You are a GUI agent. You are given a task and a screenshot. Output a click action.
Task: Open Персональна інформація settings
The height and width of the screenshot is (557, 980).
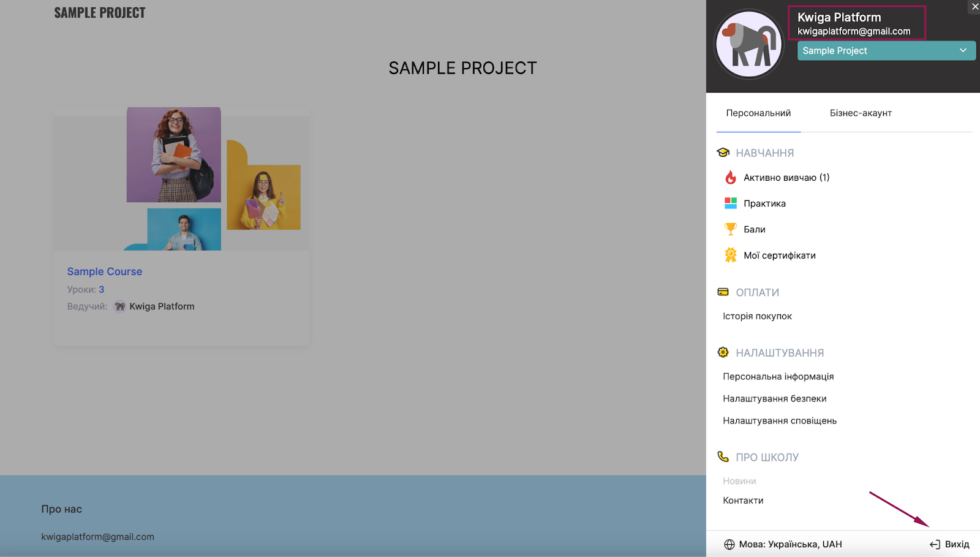778,376
